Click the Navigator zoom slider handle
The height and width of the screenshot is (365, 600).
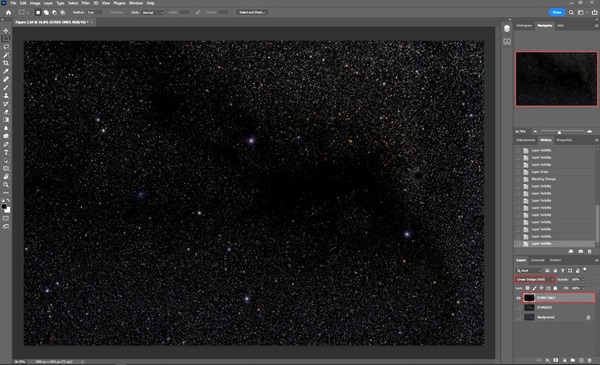pyautogui.click(x=559, y=132)
